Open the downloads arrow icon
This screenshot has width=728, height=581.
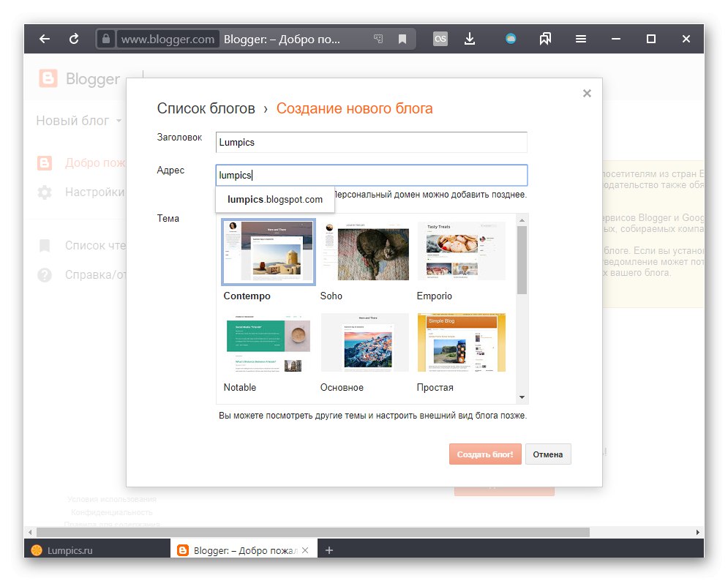point(470,39)
